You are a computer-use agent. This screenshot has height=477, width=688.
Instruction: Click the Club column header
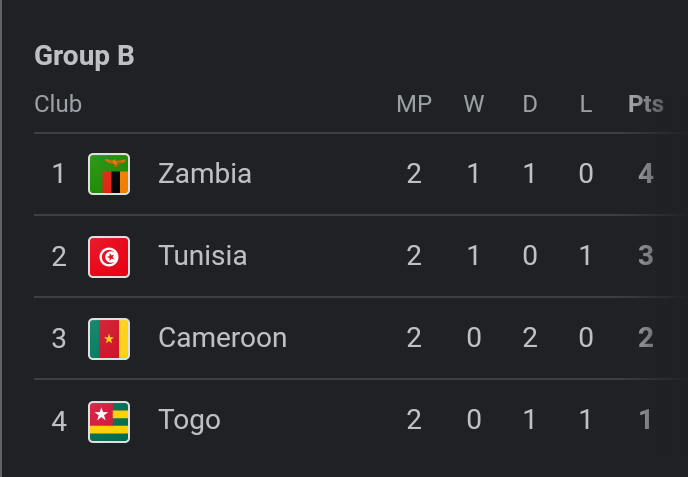pyautogui.click(x=58, y=104)
